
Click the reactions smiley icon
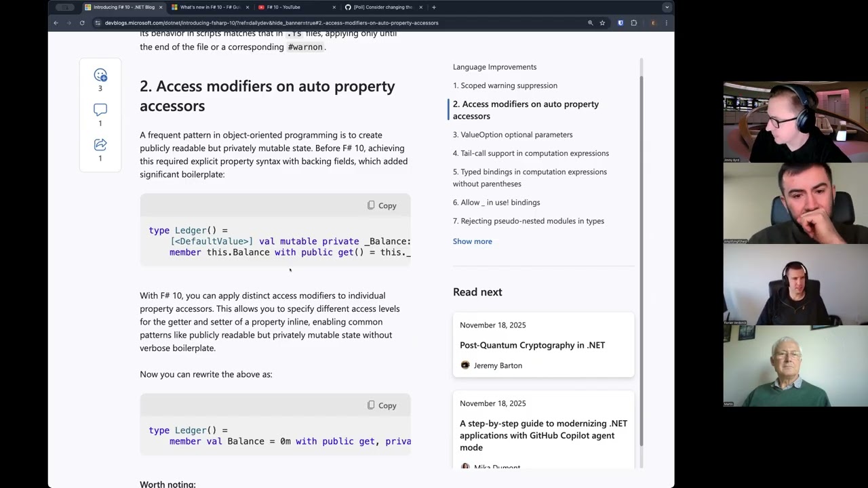pyautogui.click(x=100, y=75)
